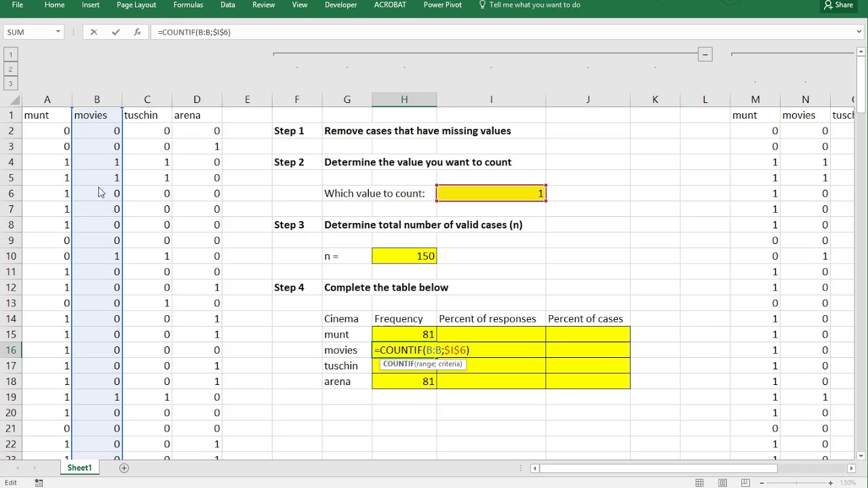This screenshot has height=488, width=868.
Task: Select munt frequency cell showing 81 in H15
Action: (x=404, y=334)
